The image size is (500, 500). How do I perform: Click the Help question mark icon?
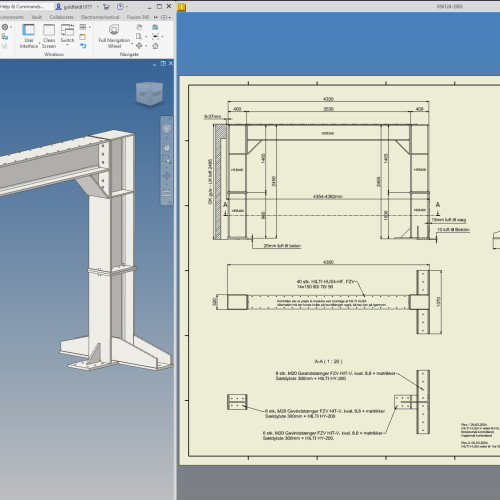tap(120, 6)
